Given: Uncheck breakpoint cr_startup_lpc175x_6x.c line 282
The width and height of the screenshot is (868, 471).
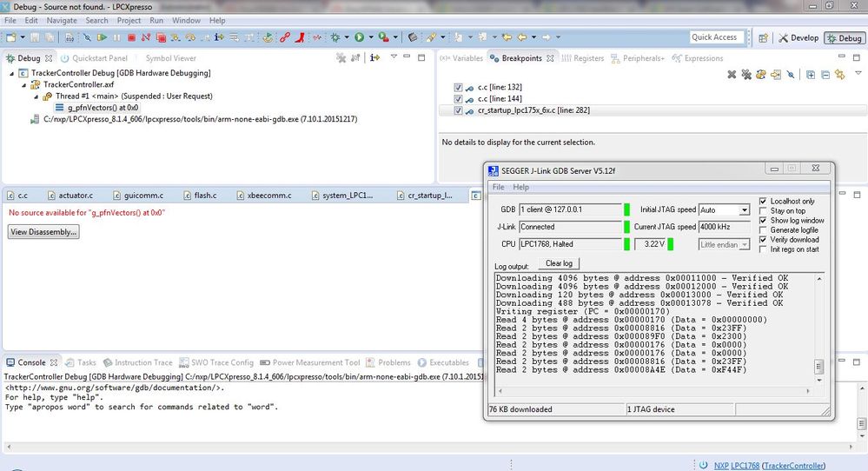Looking at the screenshot, I should point(458,110).
